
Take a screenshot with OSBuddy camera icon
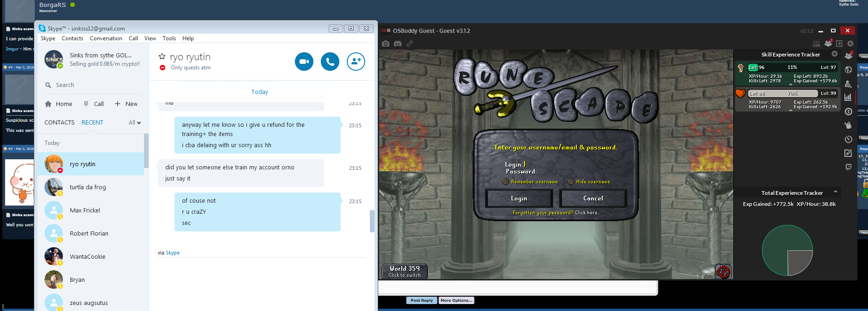pyautogui.click(x=386, y=44)
